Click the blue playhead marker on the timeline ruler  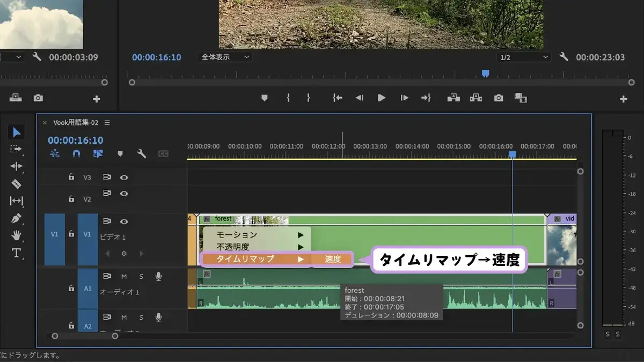click(x=513, y=154)
